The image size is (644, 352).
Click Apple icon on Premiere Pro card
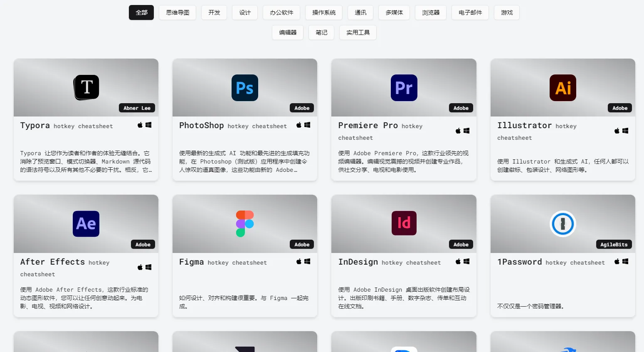click(x=458, y=131)
